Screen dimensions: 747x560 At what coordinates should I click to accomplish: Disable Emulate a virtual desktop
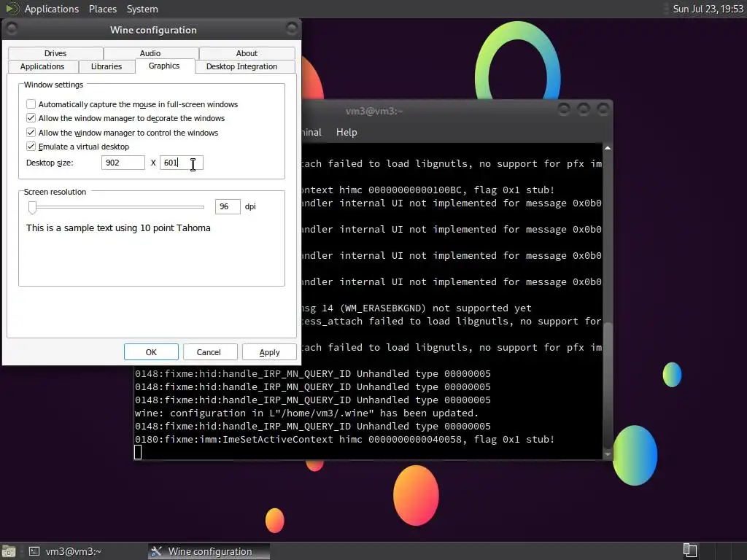[31, 146]
